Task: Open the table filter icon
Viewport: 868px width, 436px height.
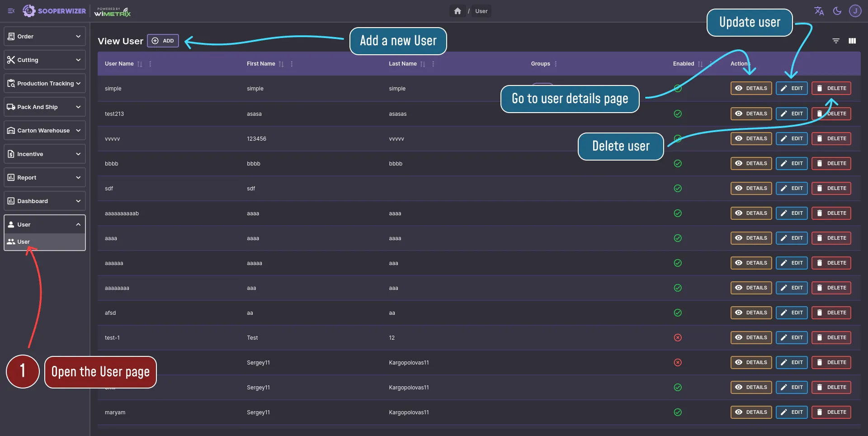Action: 836,41
